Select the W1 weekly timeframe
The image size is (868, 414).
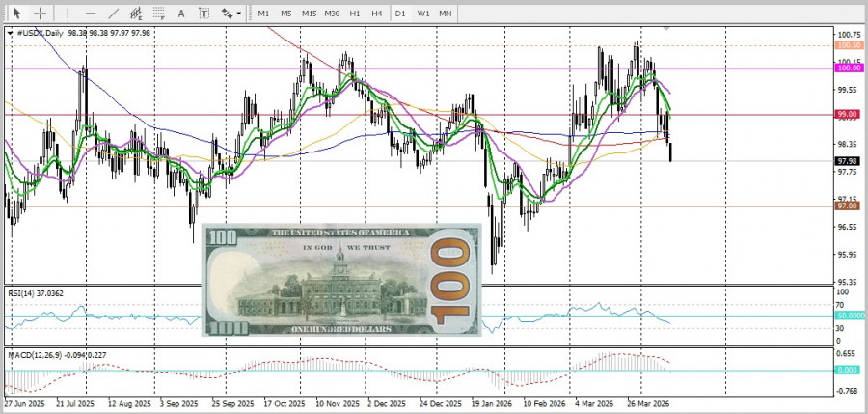[x=423, y=14]
